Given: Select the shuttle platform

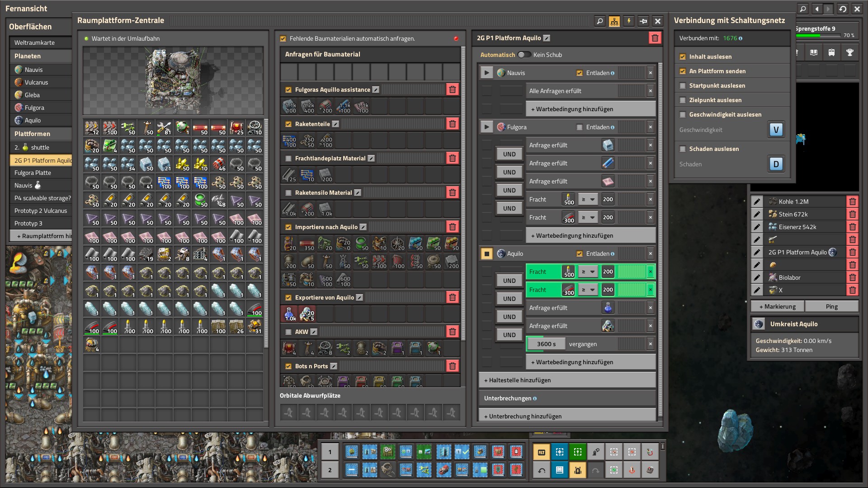Looking at the screenshot, I should (41, 147).
